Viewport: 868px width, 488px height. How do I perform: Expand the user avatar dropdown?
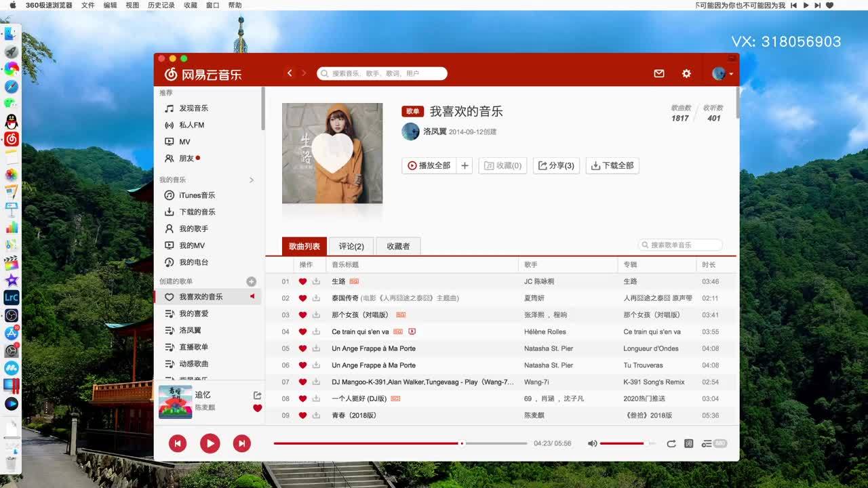point(722,74)
